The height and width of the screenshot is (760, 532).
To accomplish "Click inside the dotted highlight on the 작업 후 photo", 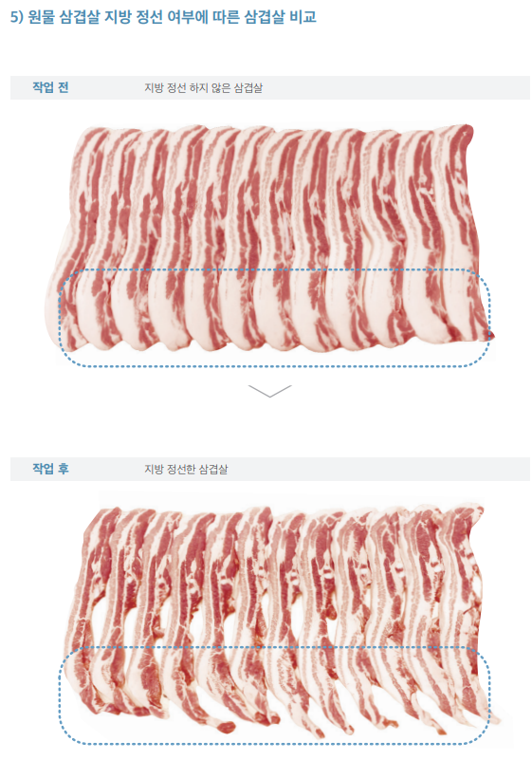I will click(x=274, y=695).
